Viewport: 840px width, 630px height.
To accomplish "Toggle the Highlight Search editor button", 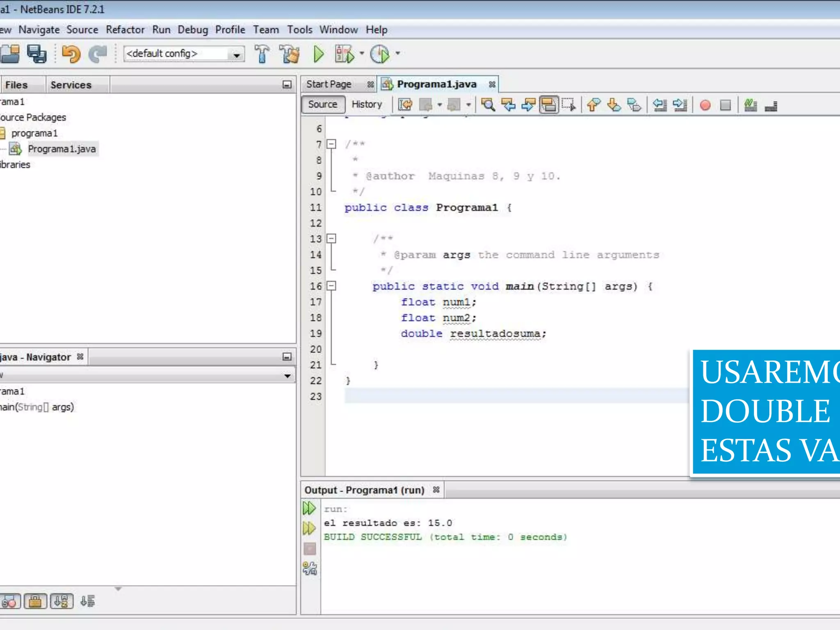I will click(549, 105).
